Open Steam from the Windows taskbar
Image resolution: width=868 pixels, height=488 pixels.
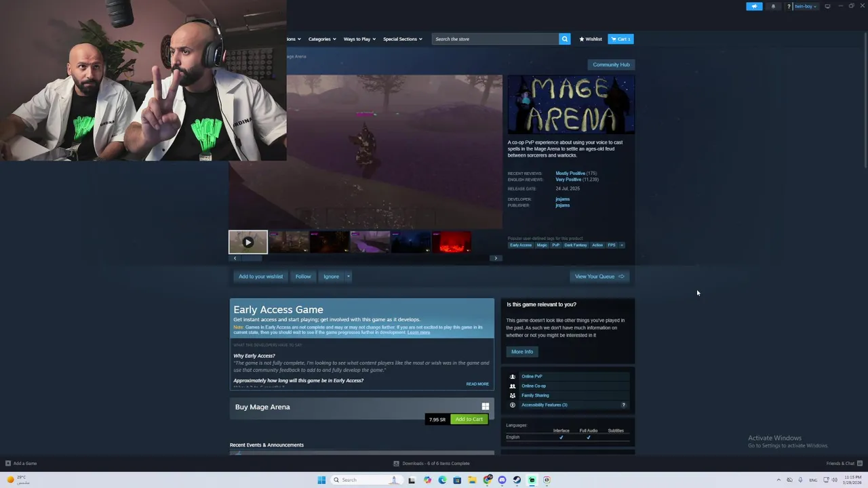[517, 480]
